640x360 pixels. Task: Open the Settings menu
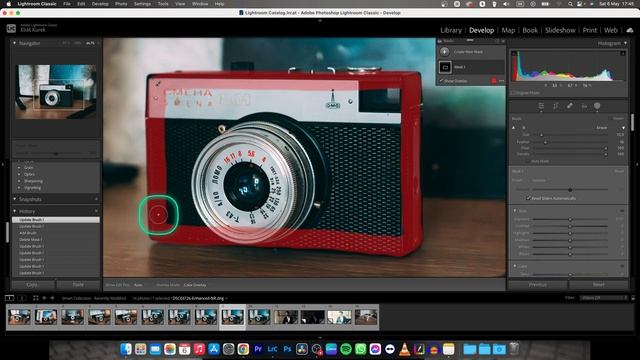click(142, 4)
